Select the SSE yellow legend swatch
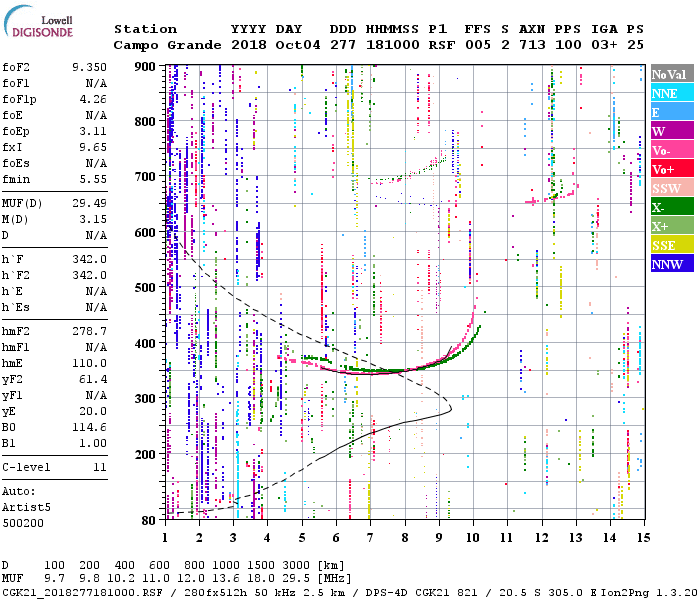700x600 pixels. coord(672,245)
